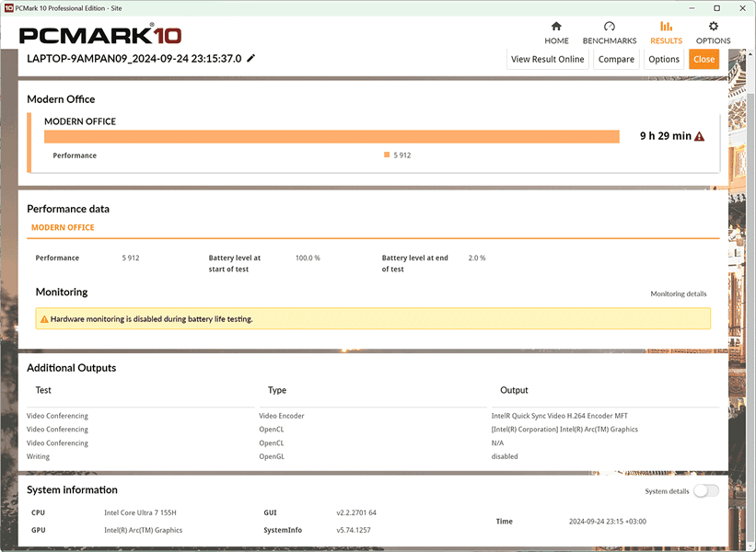Image resolution: width=756 pixels, height=552 pixels.
Task: Click the SystemInfo version v5.74.1257
Action: (x=354, y=530)
